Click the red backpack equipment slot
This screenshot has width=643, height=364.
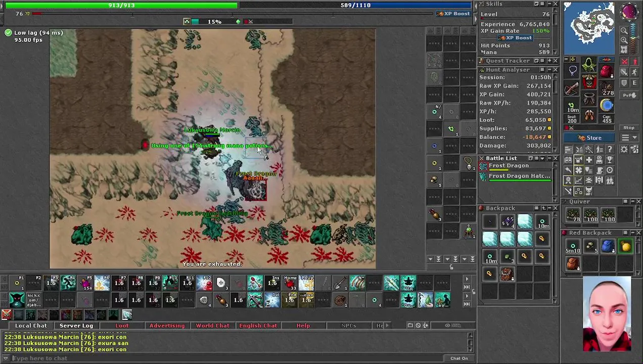pos(607,70)
